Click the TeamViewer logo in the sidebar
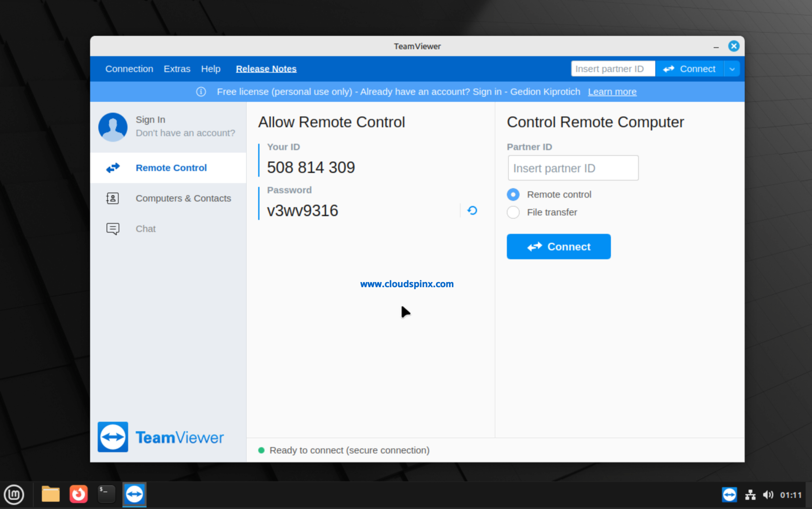812x509 pixels. (114, 437)
